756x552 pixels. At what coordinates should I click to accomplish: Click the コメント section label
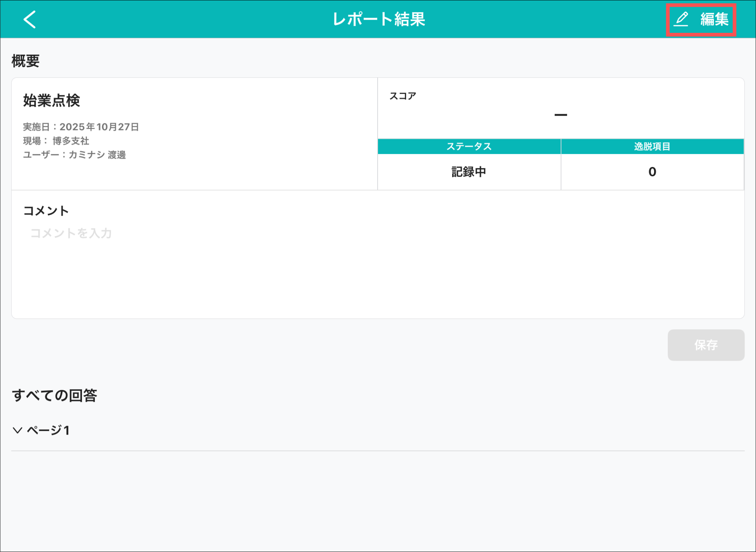[x=46, y=211]
